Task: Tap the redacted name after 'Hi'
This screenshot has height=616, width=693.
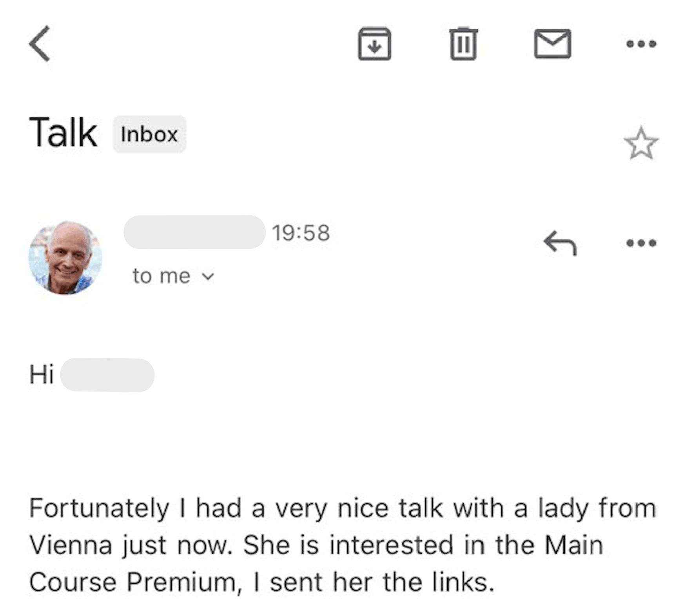Action: tap(107, 375)
